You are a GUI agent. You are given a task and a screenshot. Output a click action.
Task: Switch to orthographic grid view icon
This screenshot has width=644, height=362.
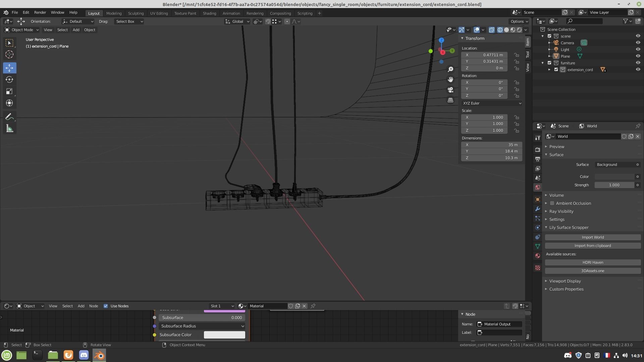(450, 100)
